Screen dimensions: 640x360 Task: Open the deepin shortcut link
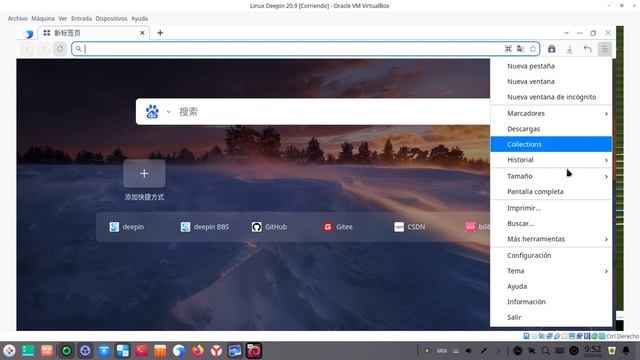pos(127,227)
